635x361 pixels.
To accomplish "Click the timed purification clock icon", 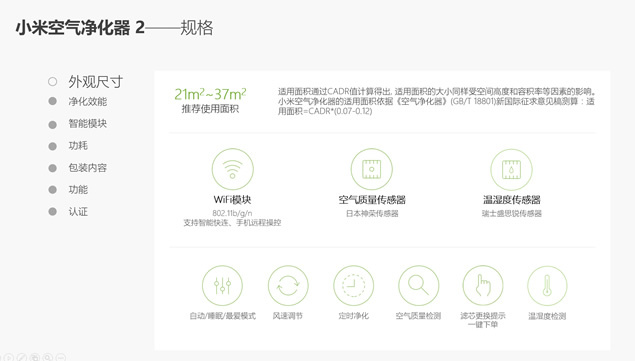I will [x=354, y=286].
